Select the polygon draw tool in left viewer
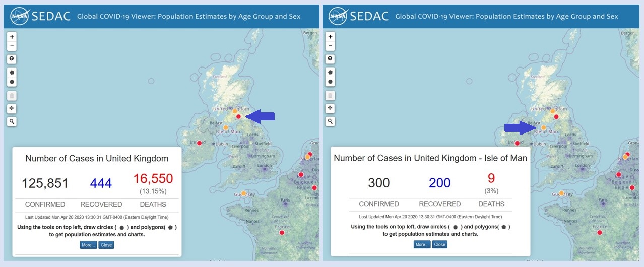644x267 pixels. (x=12, y=72)
